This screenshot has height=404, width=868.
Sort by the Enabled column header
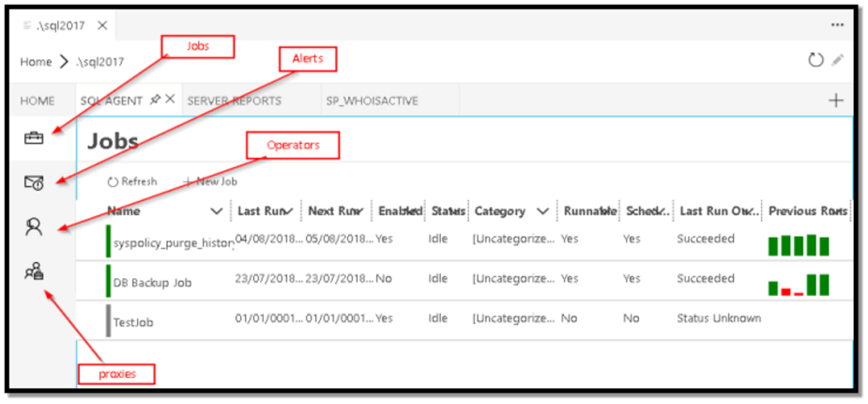(399, 211)
